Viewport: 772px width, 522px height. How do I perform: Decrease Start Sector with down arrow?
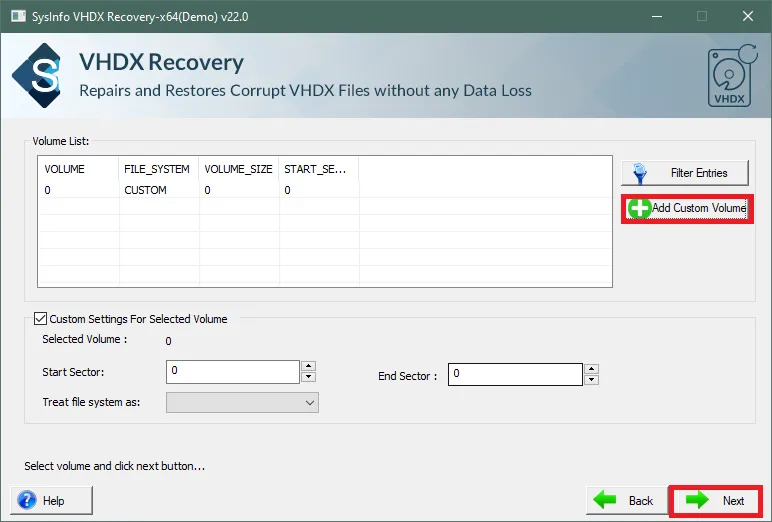pos(308,377)
